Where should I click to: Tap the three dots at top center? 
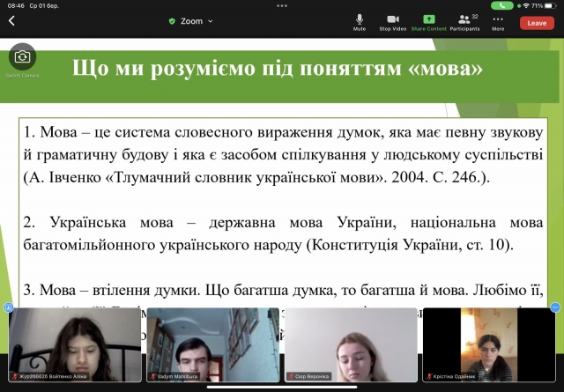click(x=282, y=6)
